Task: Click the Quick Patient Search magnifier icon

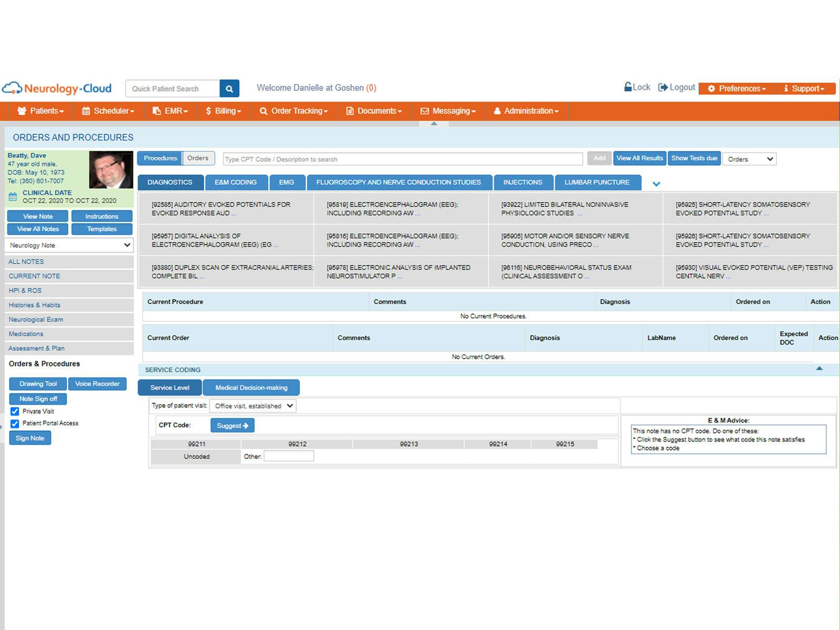Action: coord(229,88)
